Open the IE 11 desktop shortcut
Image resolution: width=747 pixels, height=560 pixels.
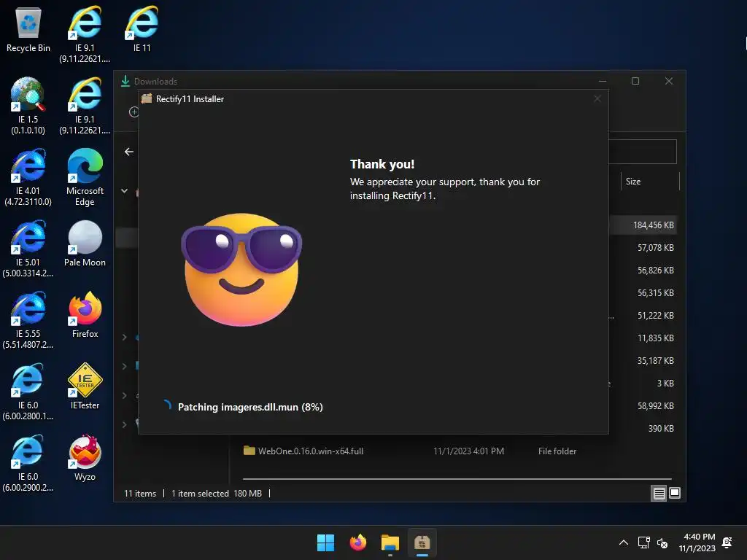(x=142, y=29)
